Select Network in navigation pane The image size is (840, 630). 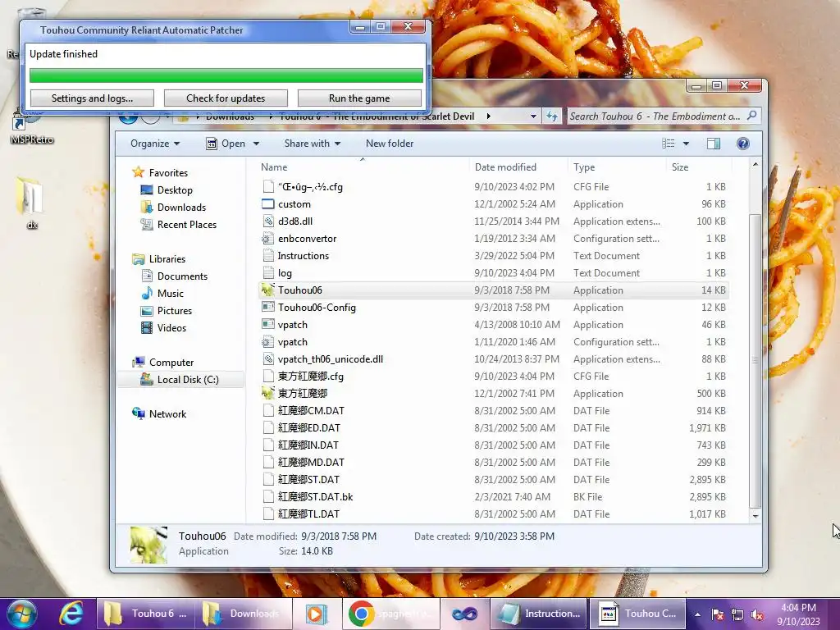coord(167,414)
